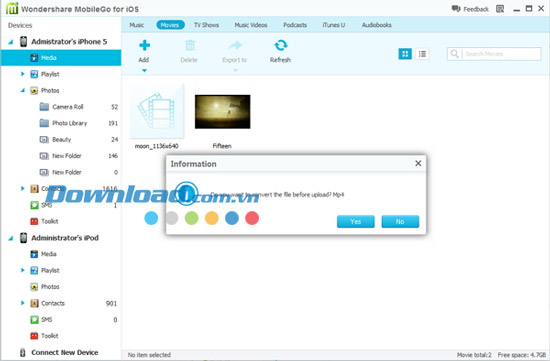Screen dimensions: 550x361
Task: Open the Music Videos tab
Action: (x=251, y=25)
